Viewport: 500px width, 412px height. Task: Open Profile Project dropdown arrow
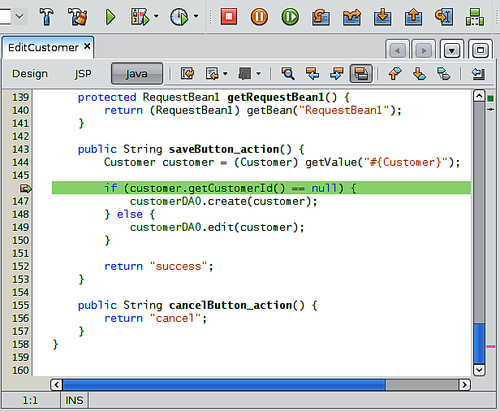coord(196,16)
